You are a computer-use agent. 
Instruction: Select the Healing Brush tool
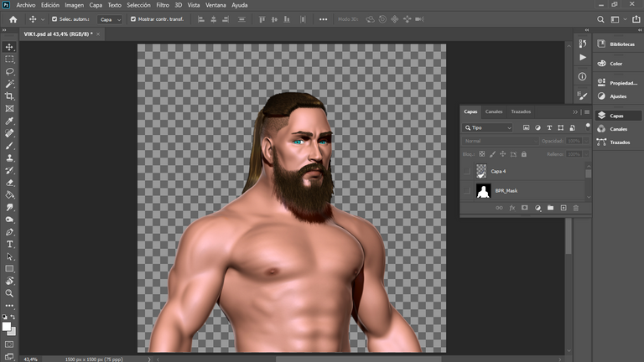(x=9, y=133)
